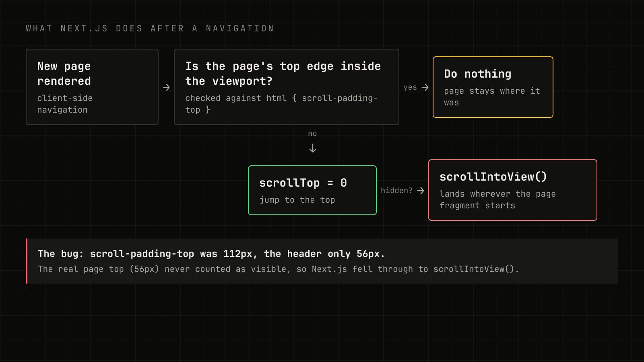Click the arrow next to the 'yes' label
The height and width of the screenshot is (362, 644).
click(x=425, y=87)
